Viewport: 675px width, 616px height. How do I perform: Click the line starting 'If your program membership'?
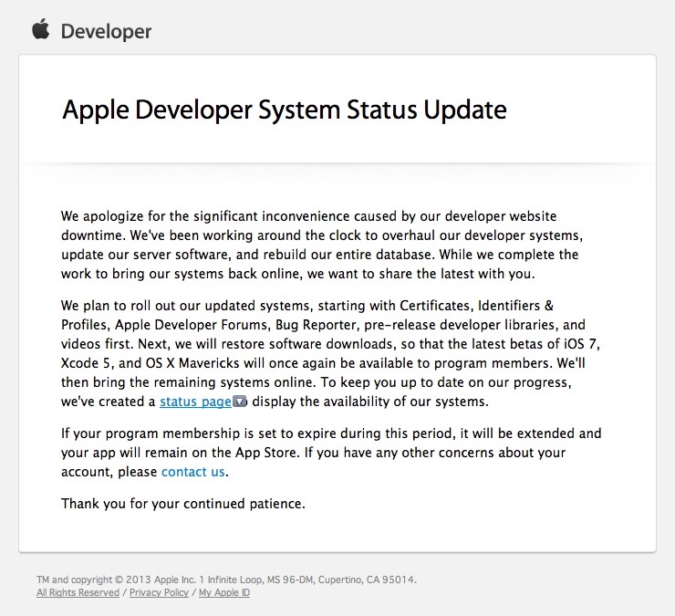(x=331, y=433)
